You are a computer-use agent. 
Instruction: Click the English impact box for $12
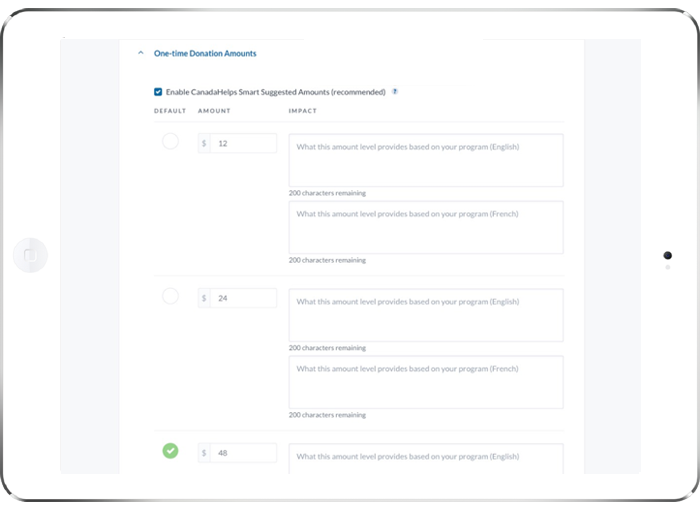click(x=426, y=160)
